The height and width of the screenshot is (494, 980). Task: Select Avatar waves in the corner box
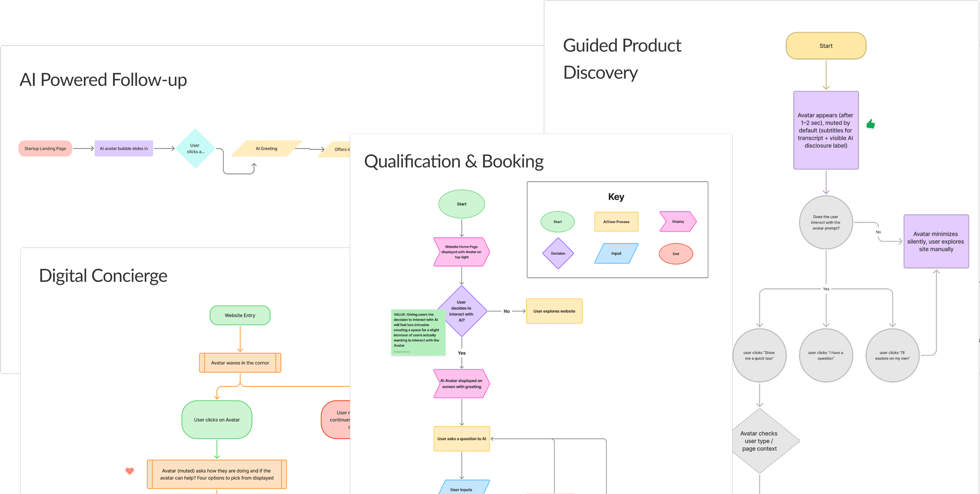pos(240,363)
